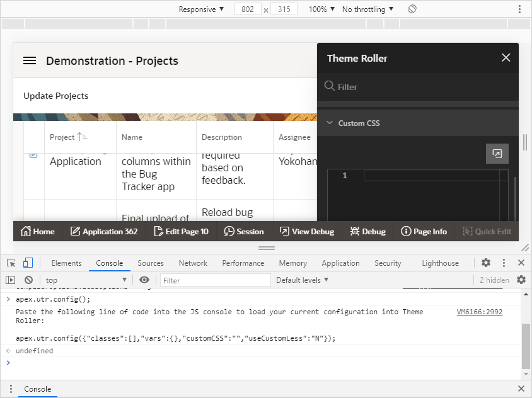532x398 pixels.
Task: Switch to the Security tab
Action: click(x=388, y=263)
